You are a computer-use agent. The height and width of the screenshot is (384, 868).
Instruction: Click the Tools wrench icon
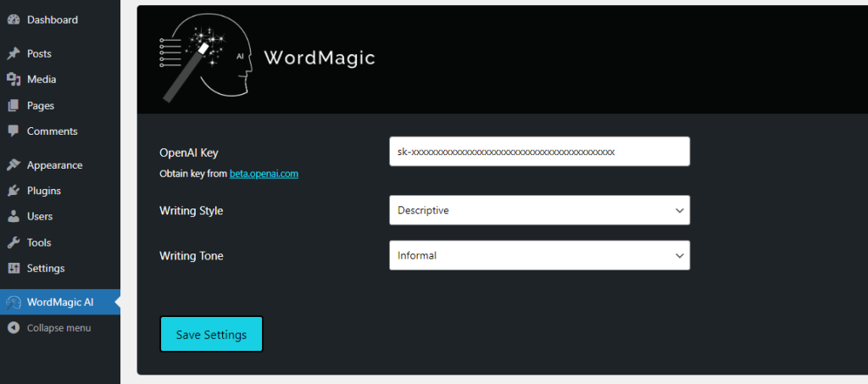(x=14, y=242)
